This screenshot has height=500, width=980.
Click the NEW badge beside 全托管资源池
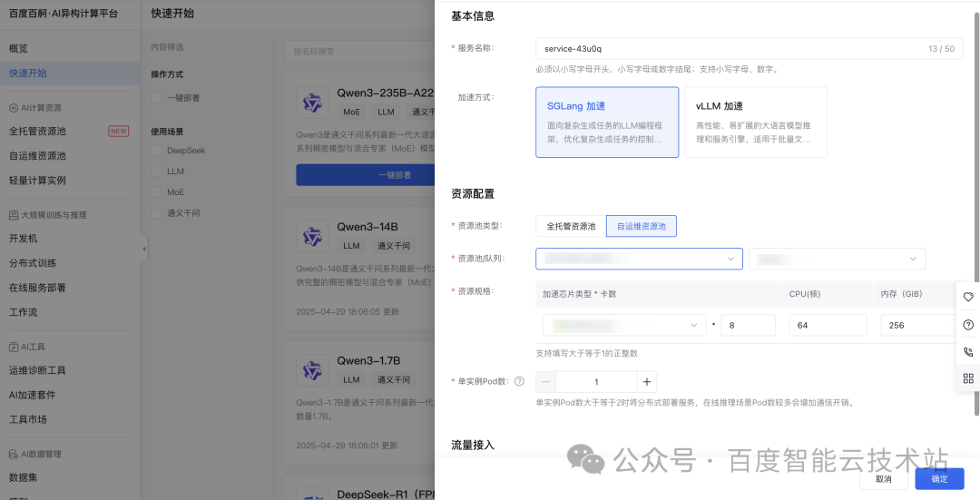[x=118, y=132]
